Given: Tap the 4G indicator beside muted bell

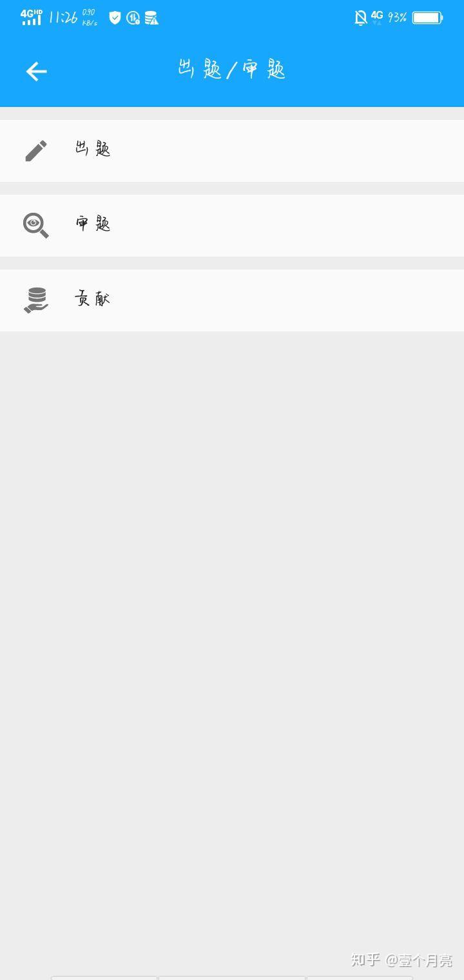Looking at the screenshot, I should 377,17.
